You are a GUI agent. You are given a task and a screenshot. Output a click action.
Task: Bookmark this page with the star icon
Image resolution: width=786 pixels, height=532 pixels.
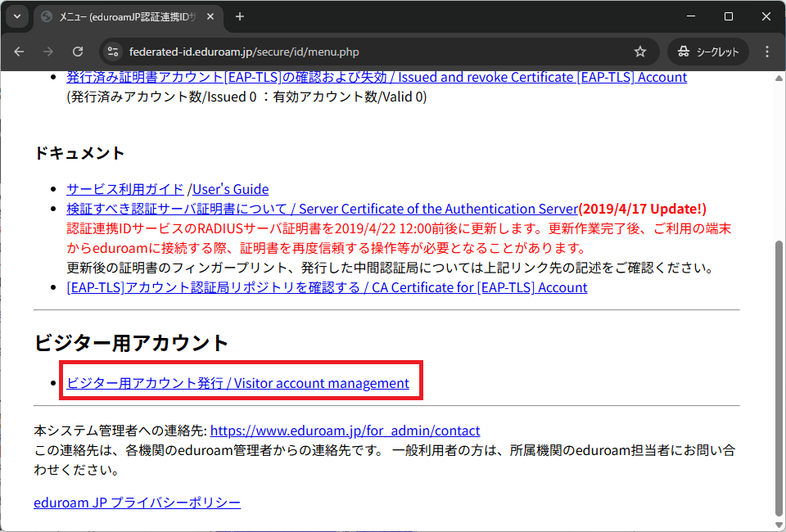tap(640, 52)
